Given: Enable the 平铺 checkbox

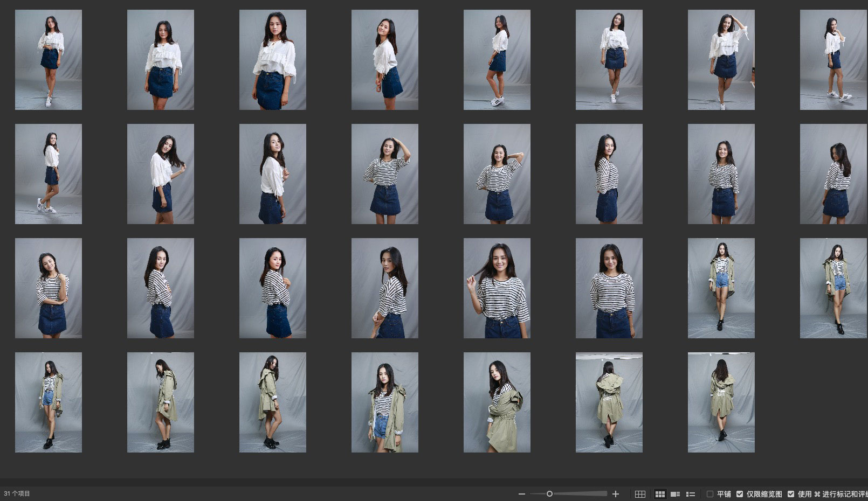Looking at the screenshot, I should pos(710,494).
